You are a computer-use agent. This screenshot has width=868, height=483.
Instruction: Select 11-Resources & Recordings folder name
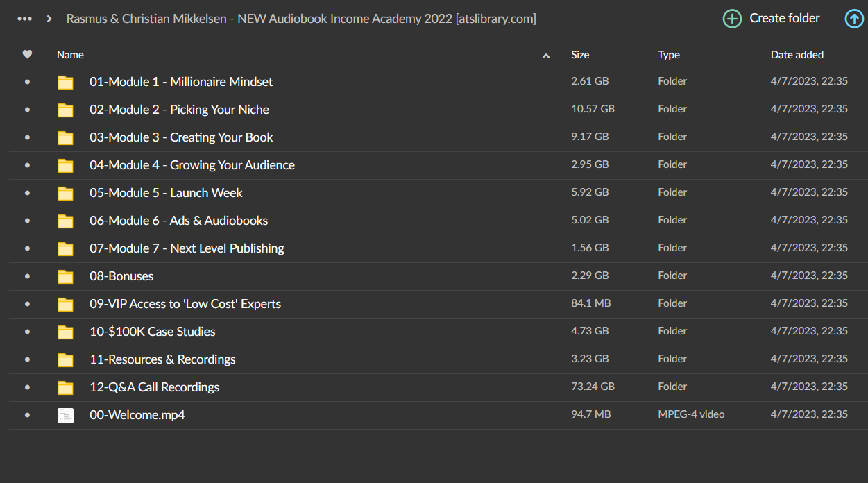pyautogui.click(x=162, y=359)
